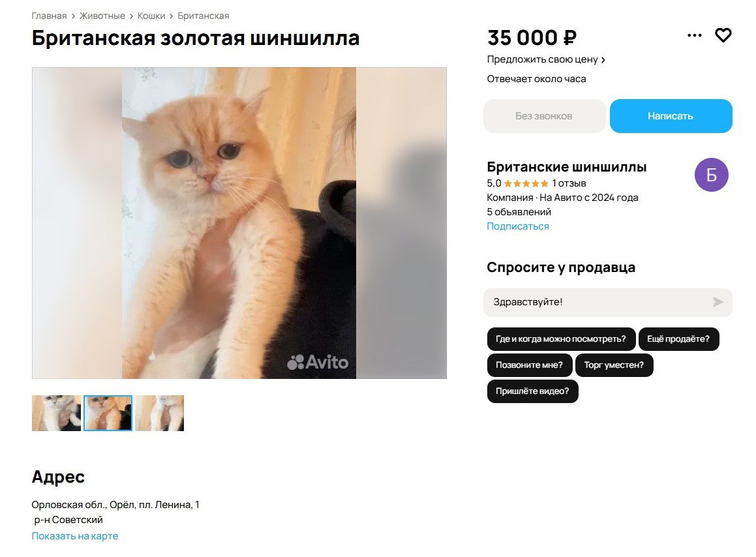Open 'Британская' breadcrumb category
Screen dimensions: 756x557
pos(204,16)
